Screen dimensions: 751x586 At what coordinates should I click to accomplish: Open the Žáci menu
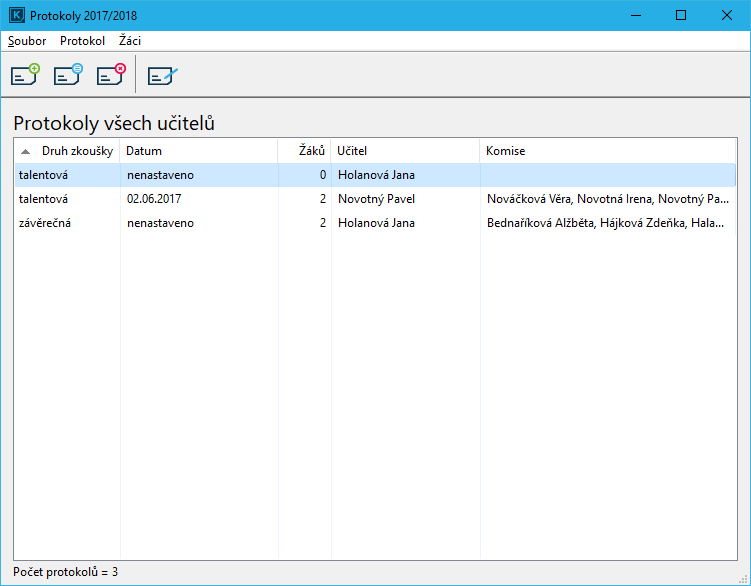coord(130,41)
